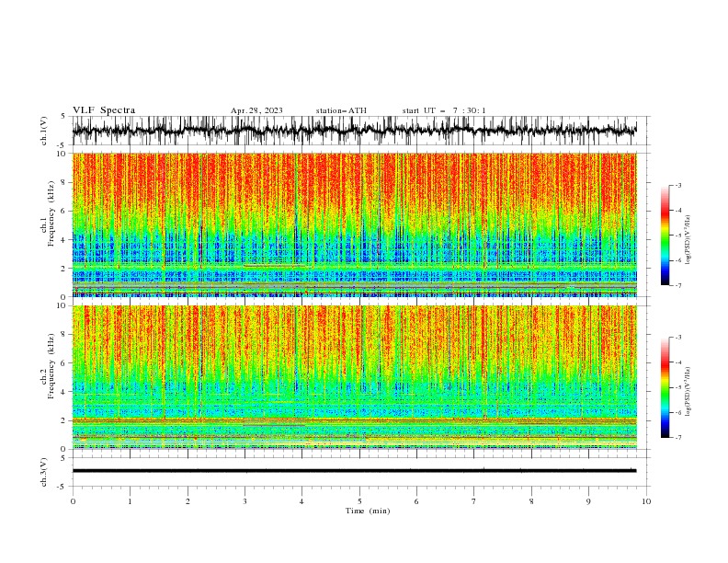Screen dimensions: 728x563
Task: Click the ch.1 "Frequency (kHz)" axis label
Action: pyautogui.click(x=51, y=213)
